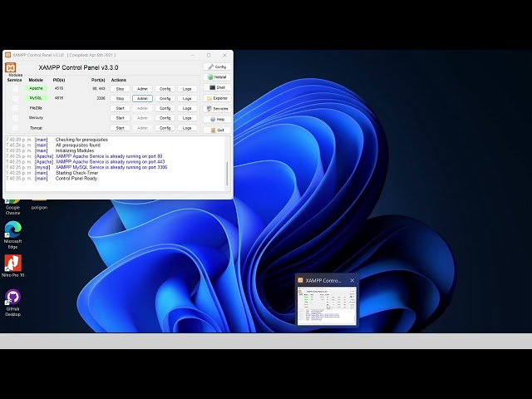The width and height of the screenshot is (532, 399).
Task: Open Google Chrome desktop shortcut
Action: tap(12, 207)
